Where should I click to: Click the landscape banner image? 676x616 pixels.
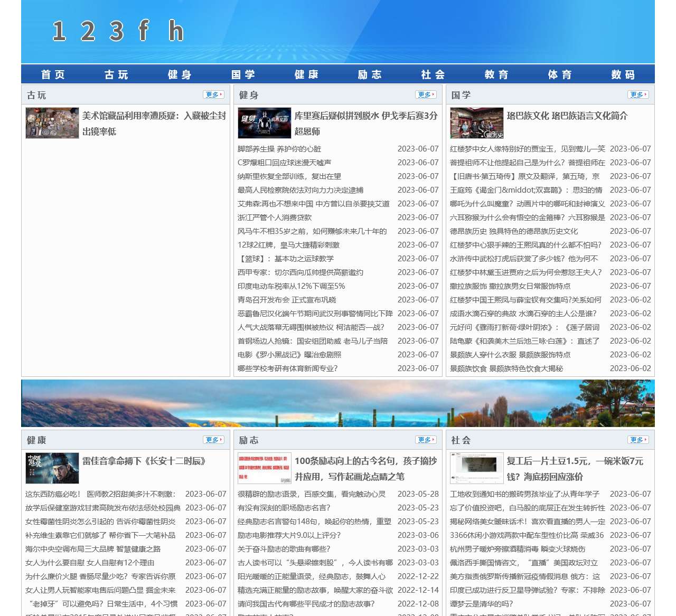click(338, 403)
